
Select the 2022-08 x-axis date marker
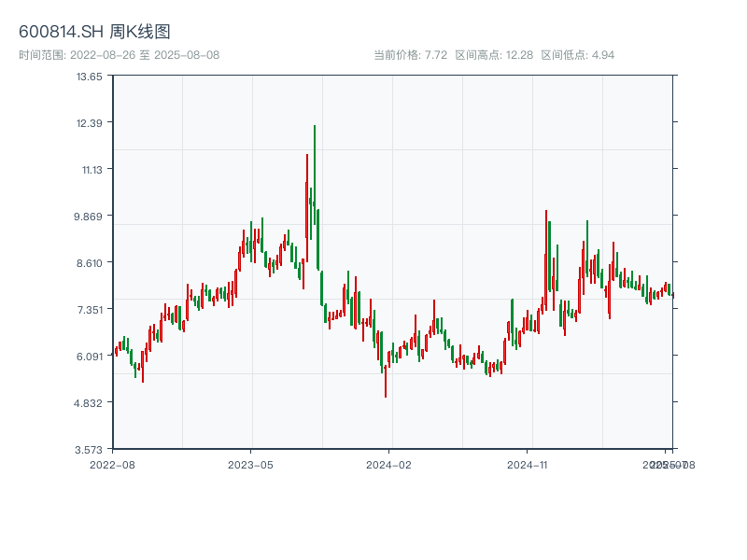(112, 464)
